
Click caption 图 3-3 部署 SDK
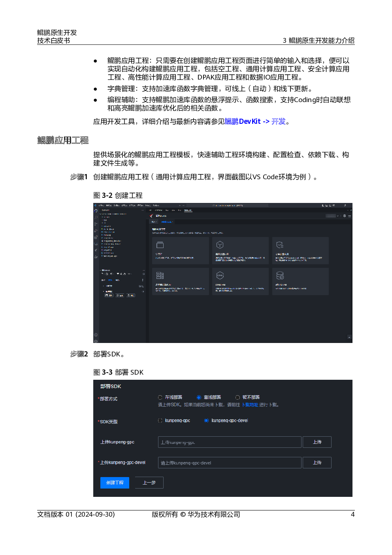point(118,372)
